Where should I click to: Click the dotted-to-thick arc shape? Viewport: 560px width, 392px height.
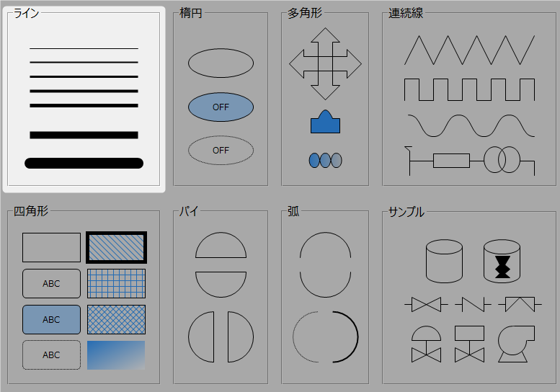pyautogui.click(x=325, y=337)
